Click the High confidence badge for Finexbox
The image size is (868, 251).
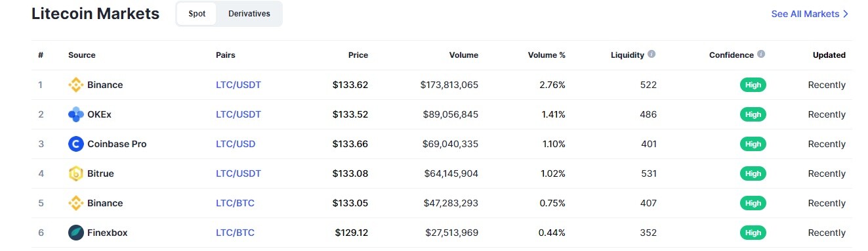point(753,233)
